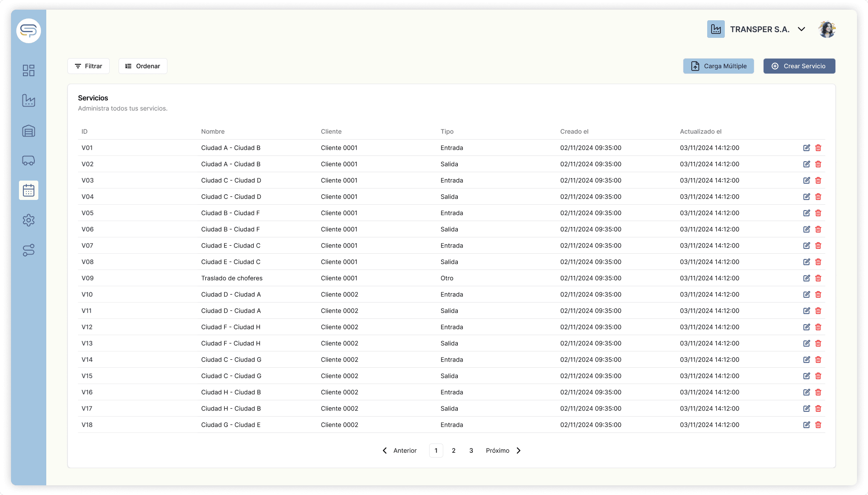
Task: Click the Carga Múltiple button
Action: point(718,66)
